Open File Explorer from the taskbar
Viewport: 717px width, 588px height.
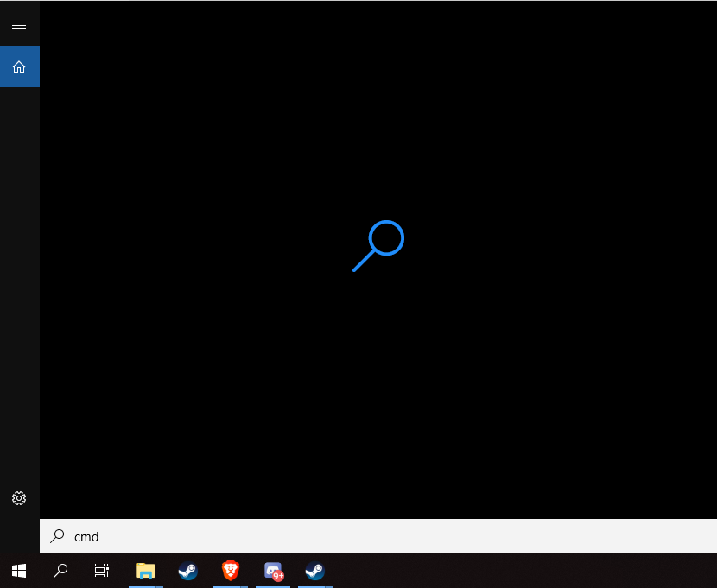pyautogui.click(x=146, y=571)
